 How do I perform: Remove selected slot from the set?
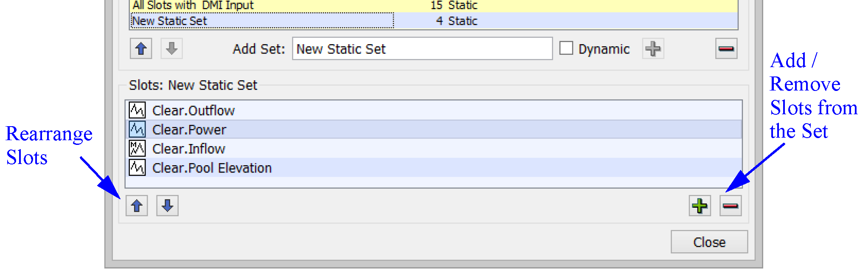pyautogui.click(x=730, y=206)
